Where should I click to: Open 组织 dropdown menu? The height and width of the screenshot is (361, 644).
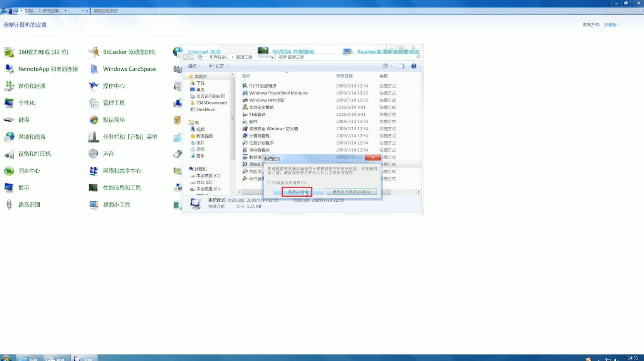194,66
